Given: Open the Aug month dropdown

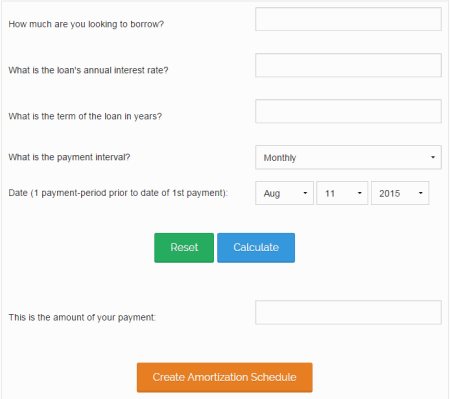Looking at the screenshot, I should 284,193.
